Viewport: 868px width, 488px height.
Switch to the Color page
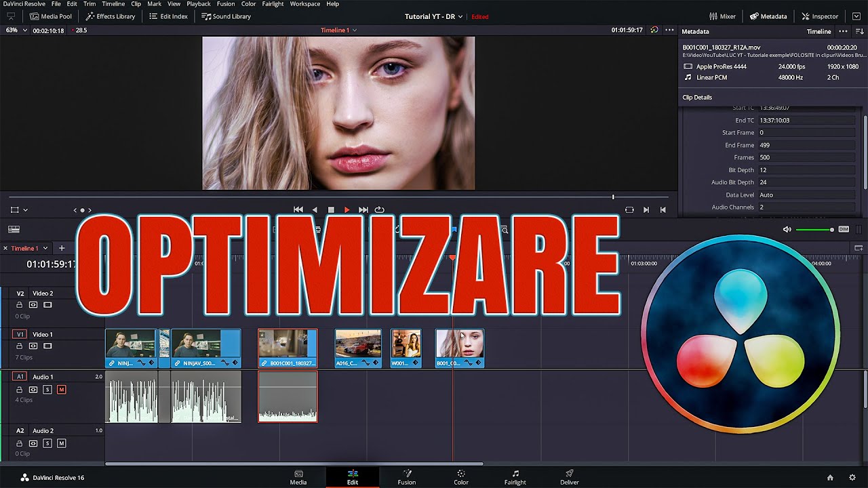[461, 477]
